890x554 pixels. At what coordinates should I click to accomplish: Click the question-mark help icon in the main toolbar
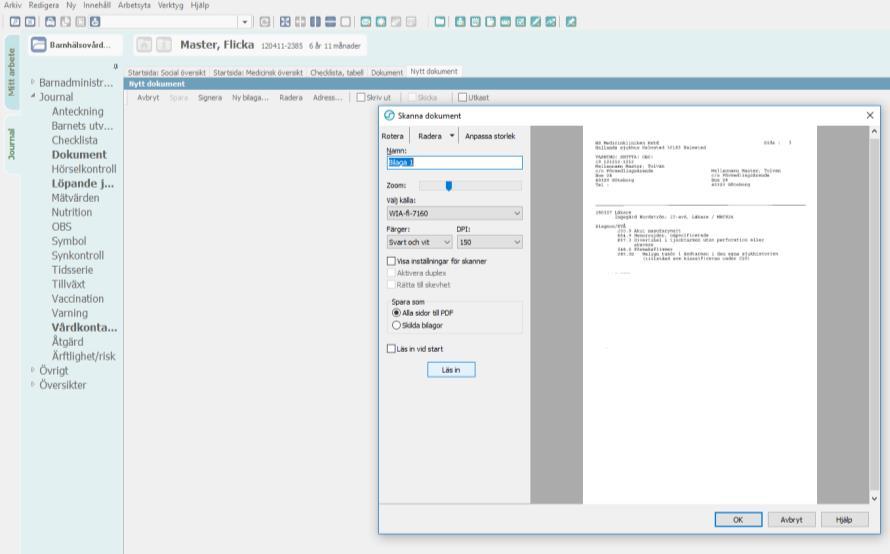click(x=15, y=22)
